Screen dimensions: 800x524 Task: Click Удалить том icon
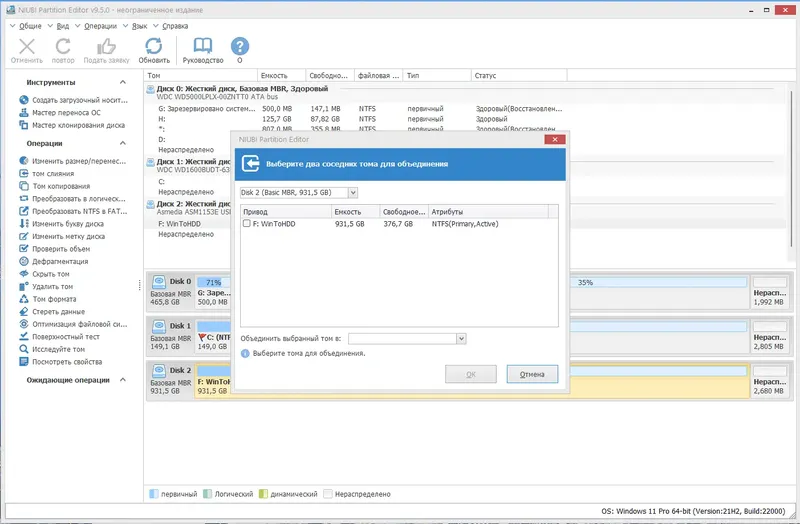click(x=23, y=286)
